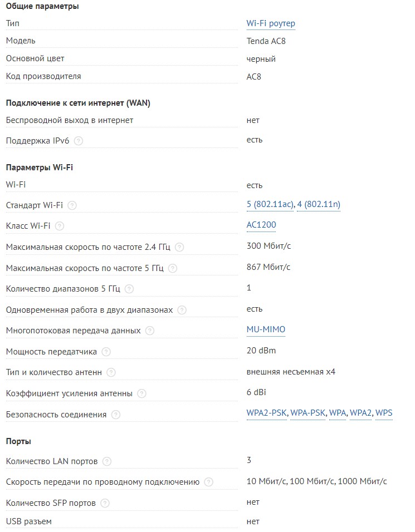The image size is (415, 532).
Task: Click help icon for Тип и количество антенн
Action: 111,372
